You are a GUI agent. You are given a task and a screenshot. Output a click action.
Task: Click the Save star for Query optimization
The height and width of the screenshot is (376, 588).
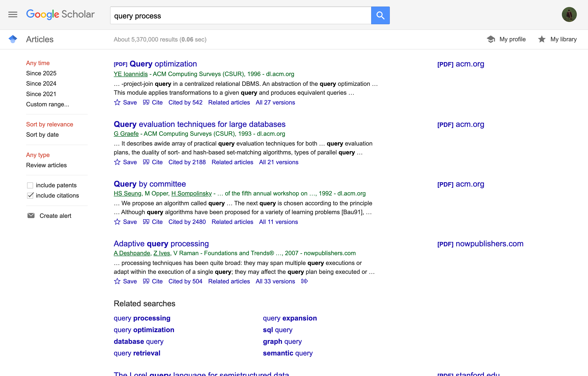(117, 102)
